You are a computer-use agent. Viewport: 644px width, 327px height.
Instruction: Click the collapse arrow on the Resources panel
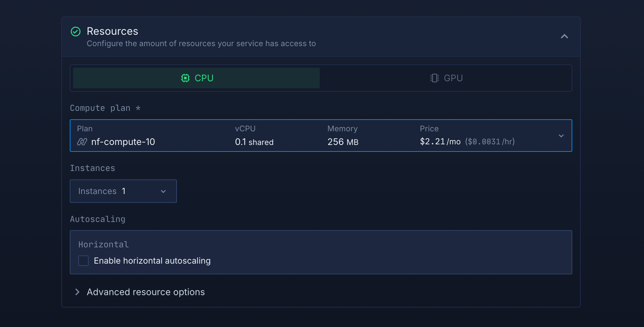(x=565, y=36)
